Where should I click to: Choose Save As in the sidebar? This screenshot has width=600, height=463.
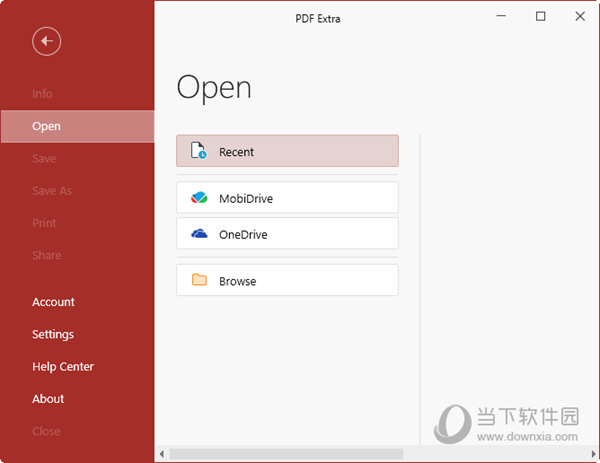(x=52, y=191)
